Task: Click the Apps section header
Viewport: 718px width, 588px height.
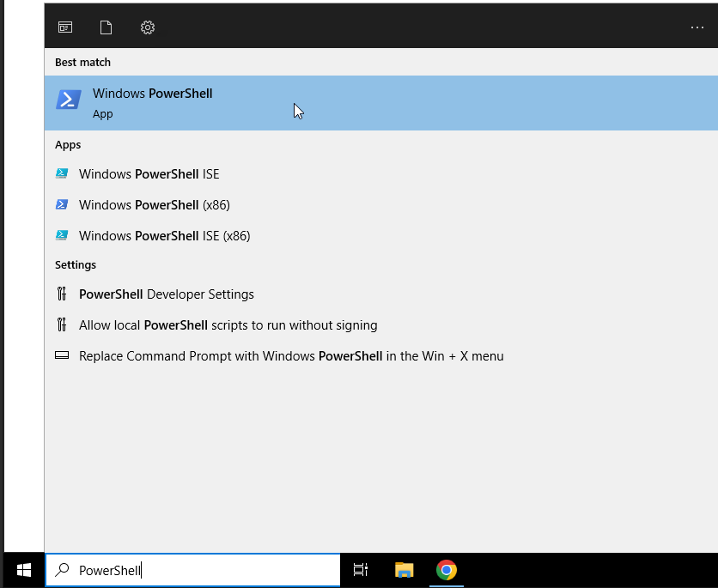Action: [x=68, y=145]
